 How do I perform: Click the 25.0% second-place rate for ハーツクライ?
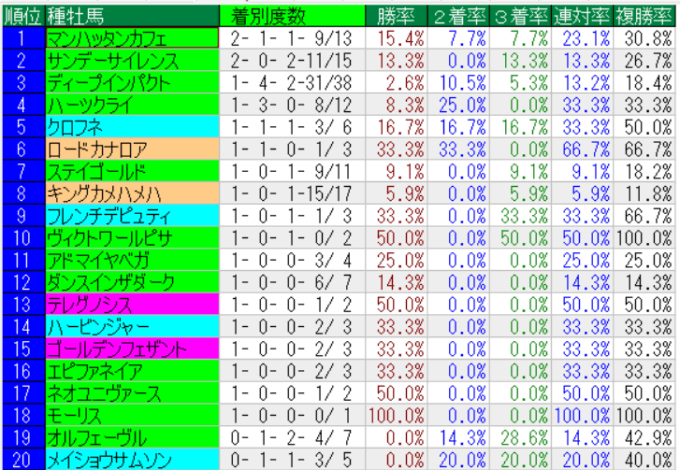pyautogui.click(x=458, y=105)
